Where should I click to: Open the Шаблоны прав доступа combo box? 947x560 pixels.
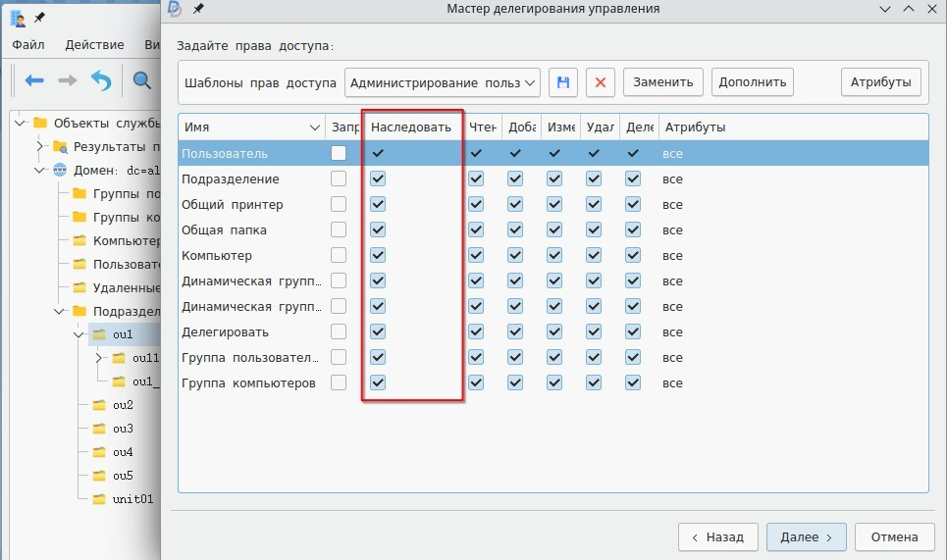[443, 82]
